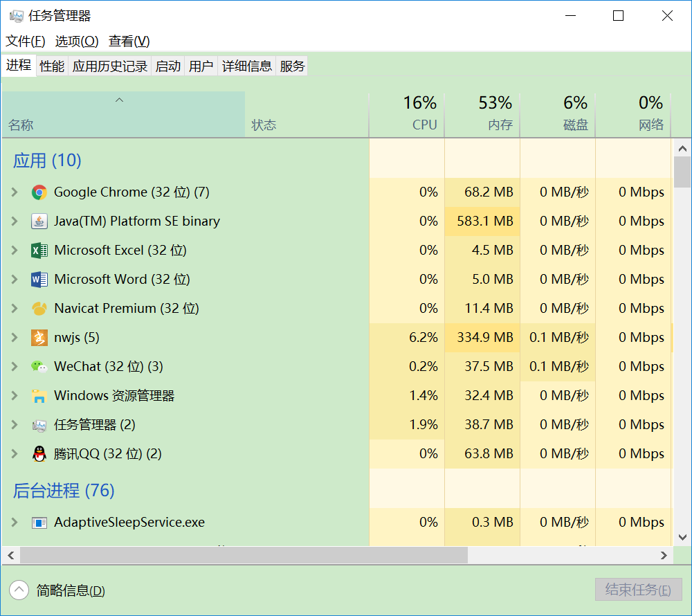The width and height of the screenshot is (692, 616).
Task: Click the Microsoft Excel process icon
Action: pyautogui.click(x=39, y=250)
